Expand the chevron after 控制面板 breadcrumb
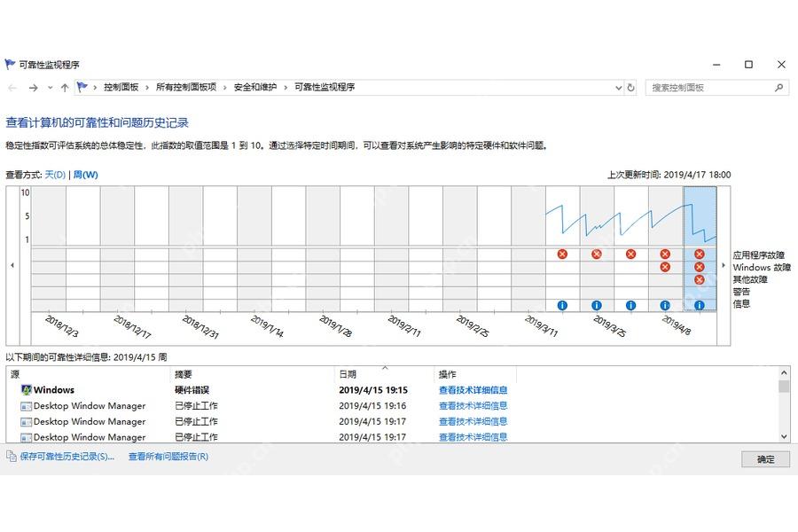Image resolution: width=798 pixels, height=532 pixels. click(147, 88)
